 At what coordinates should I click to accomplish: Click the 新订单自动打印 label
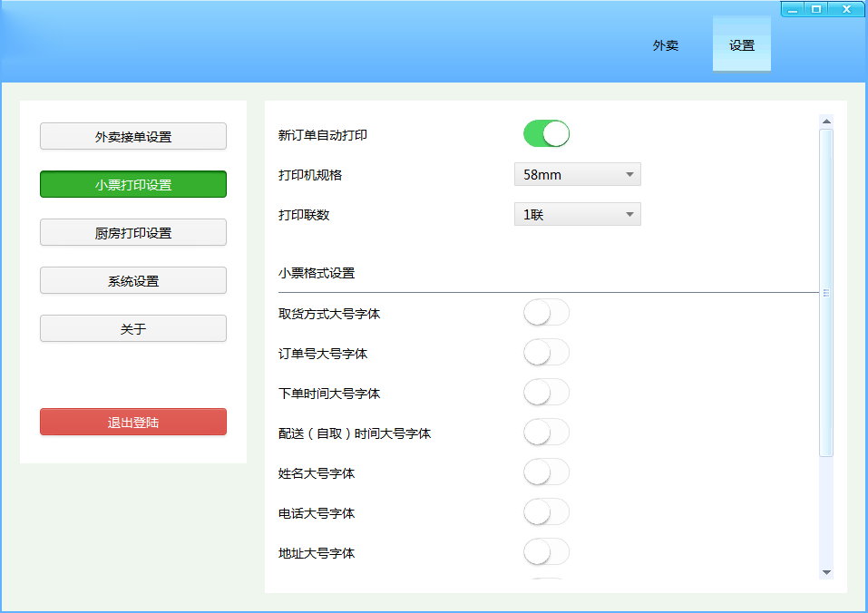pyautogui.click(x=323, y=135)
